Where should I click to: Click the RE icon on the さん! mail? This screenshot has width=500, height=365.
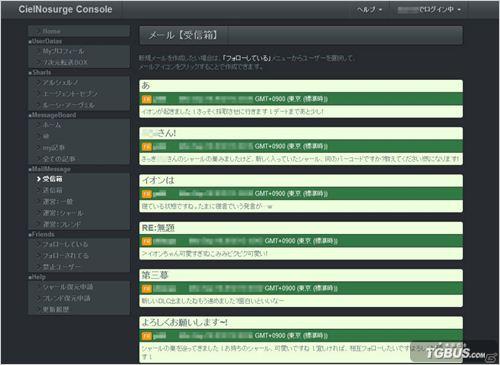[147, 147]
